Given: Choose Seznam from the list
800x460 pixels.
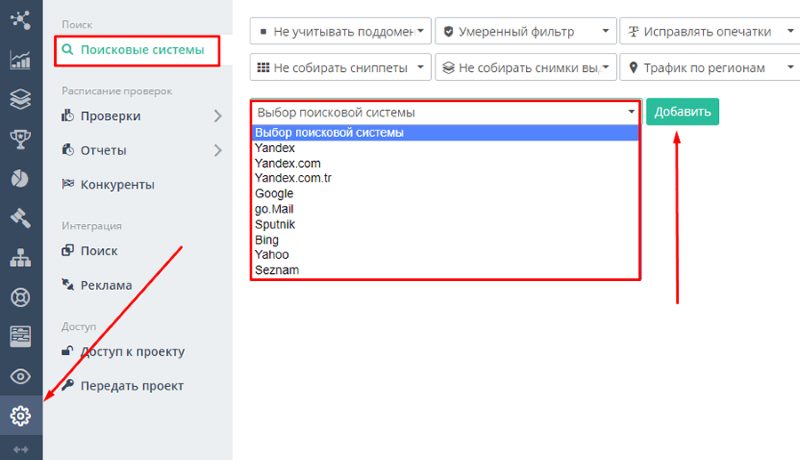Looking at the screenshot, I should tap(445, 270).
